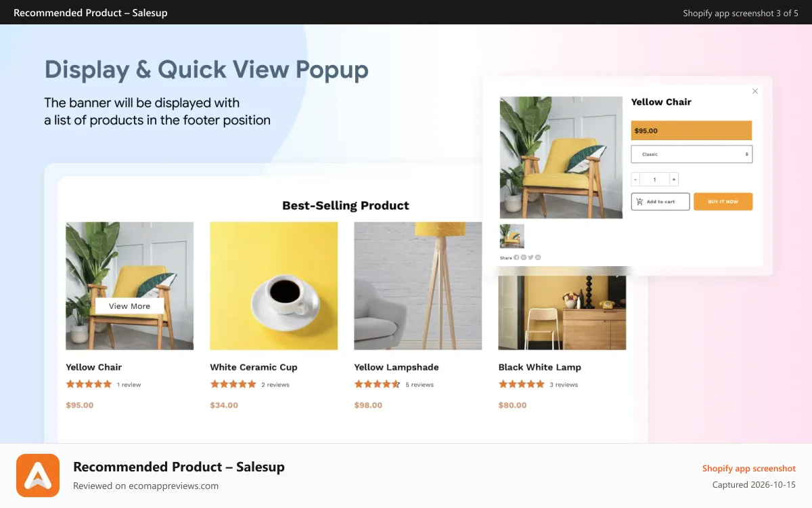Click the 'Best-Selling Product' heading
This screenshot has width=812, height=508.
click(x=346, y=205)
